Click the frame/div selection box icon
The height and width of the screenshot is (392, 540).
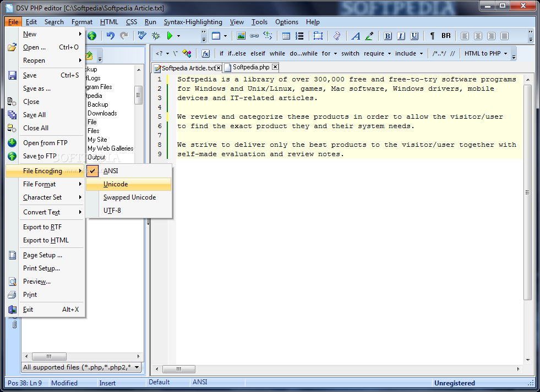tap(318, 36)
